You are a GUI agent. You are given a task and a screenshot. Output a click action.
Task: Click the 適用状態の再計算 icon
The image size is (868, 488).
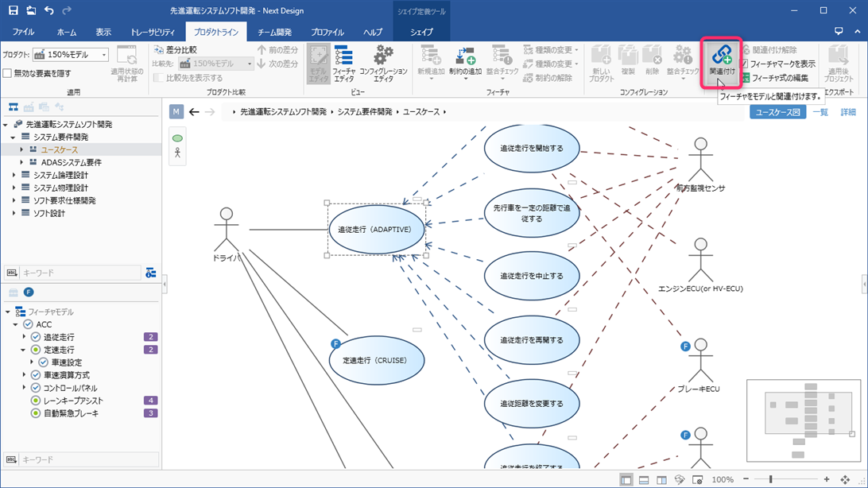click(127, 64)
